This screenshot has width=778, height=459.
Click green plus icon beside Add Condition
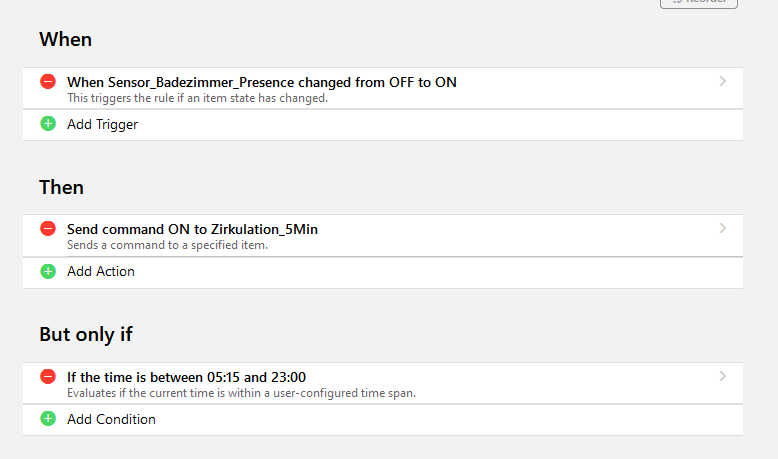[x=48, y=419]
